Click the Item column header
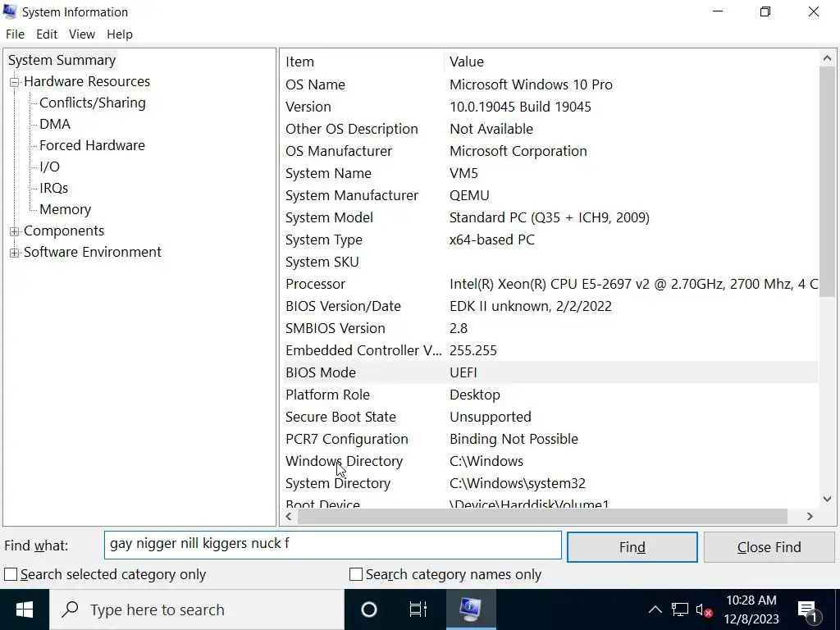Image resolution: width=840 pixels, height=630 pixels. pyautogui.click(x=363, y=62)
